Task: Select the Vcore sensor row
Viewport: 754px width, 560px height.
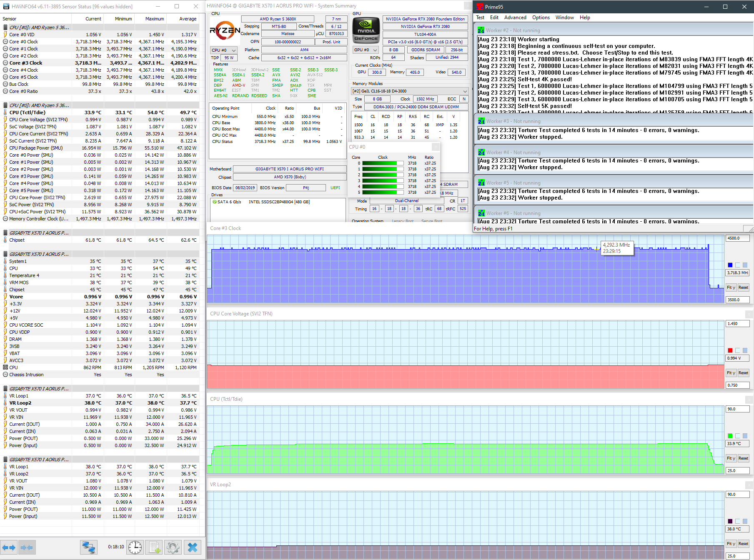Action: (100, 297)
